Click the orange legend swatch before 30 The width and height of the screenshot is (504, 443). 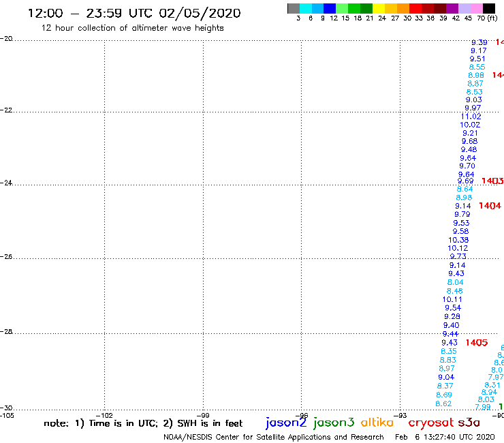tap(403, 9)
